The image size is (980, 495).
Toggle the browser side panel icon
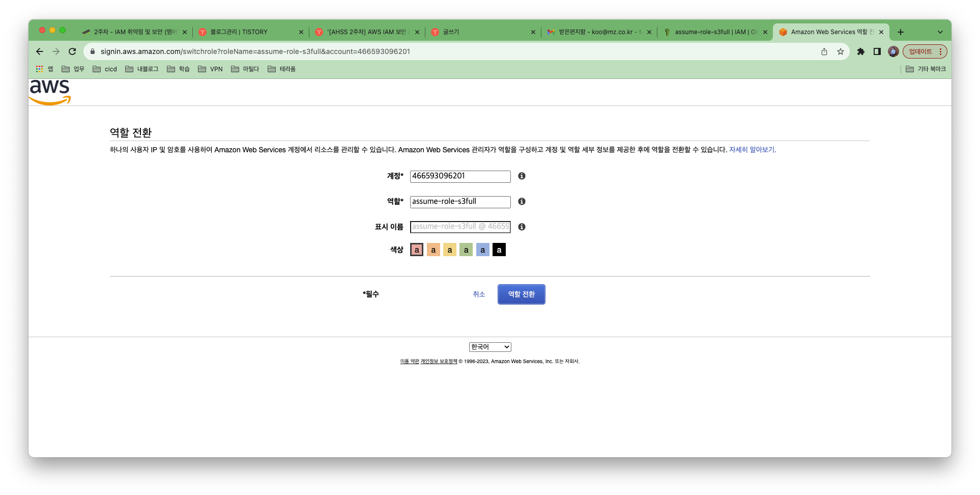point(877,51)
